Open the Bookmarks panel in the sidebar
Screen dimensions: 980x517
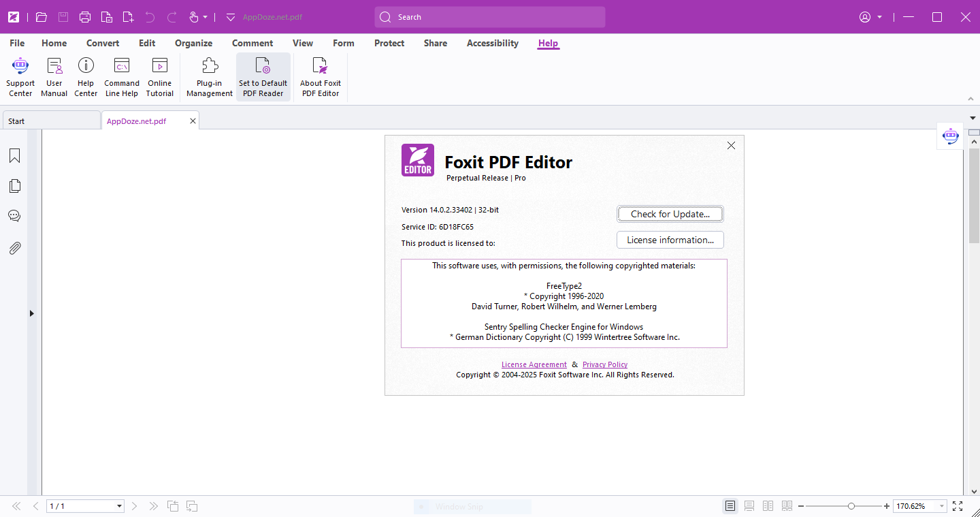click(x=14, y=156)
